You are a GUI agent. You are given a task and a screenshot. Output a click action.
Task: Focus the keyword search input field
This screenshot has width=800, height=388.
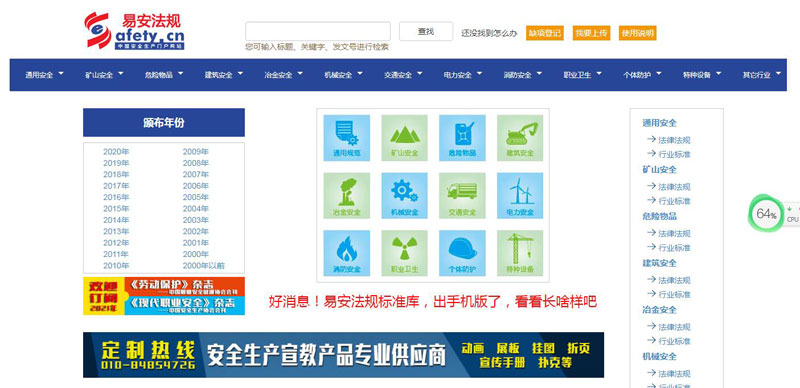click(318, 31)
